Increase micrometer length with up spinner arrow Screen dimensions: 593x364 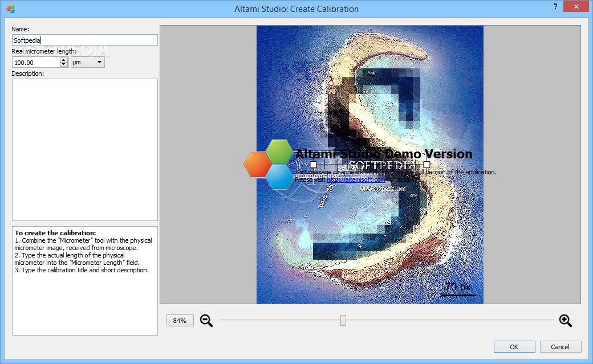64,60
